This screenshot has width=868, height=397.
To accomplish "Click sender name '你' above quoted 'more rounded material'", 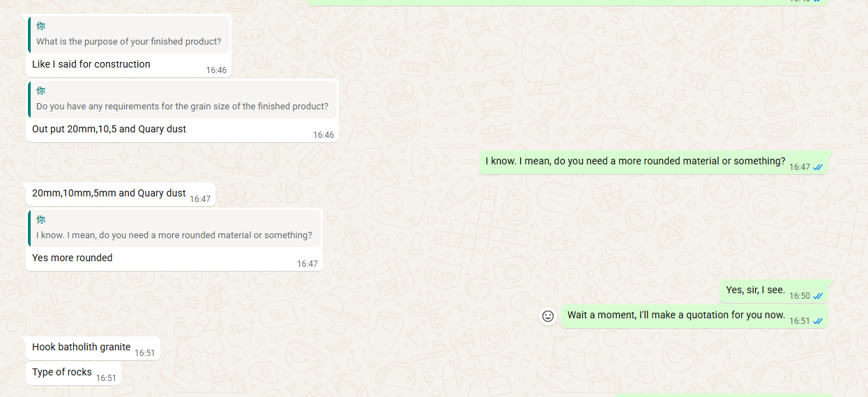I will [x=41, y=220].
